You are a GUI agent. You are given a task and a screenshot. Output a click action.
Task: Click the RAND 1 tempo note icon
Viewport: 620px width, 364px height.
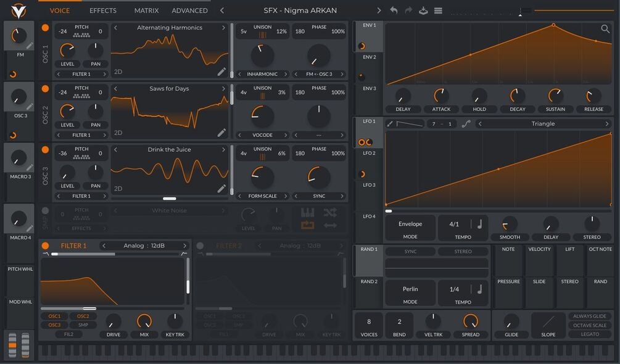(x=479, y=289)
